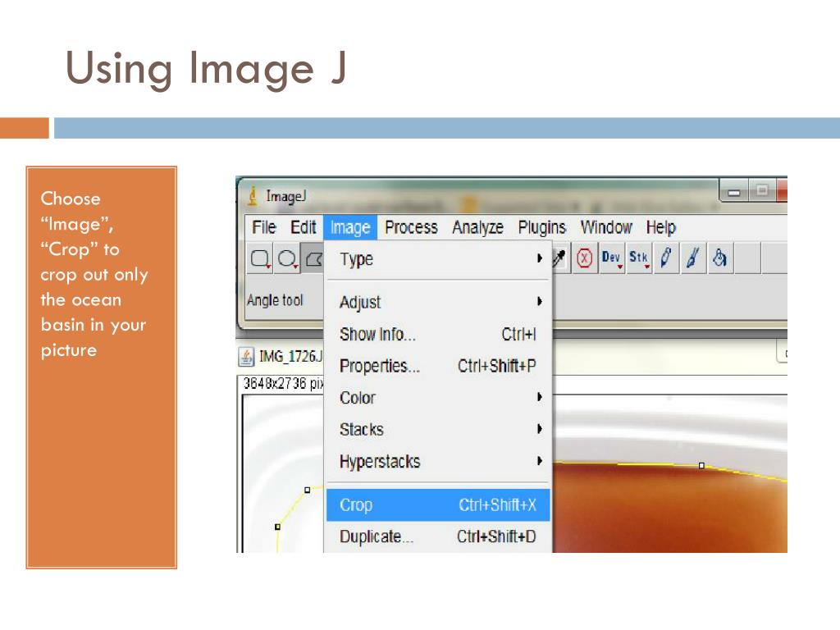Open the Stk stacks menu icon
Screen dimensions: 840x630
[x=638, y=258]
